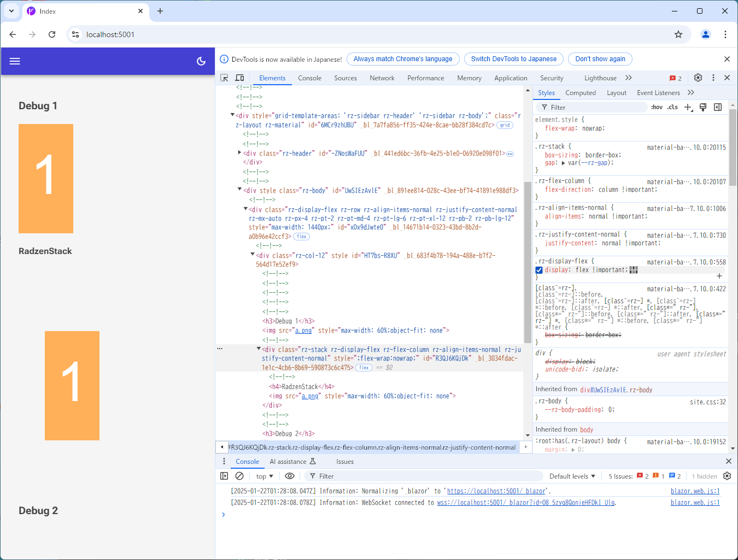Switch to the Network tab

point(382,78)
